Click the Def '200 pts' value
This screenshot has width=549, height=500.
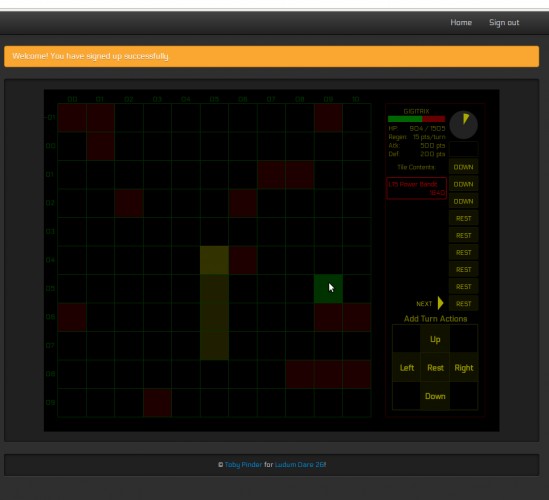(433, 154)
